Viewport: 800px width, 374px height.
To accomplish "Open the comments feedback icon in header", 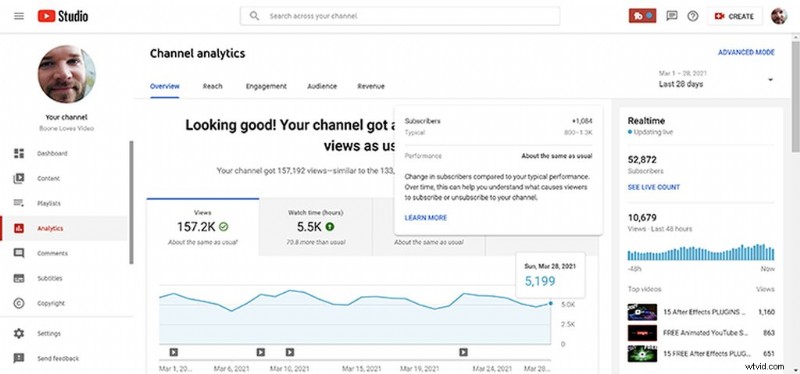I will (x=672, y=16).
